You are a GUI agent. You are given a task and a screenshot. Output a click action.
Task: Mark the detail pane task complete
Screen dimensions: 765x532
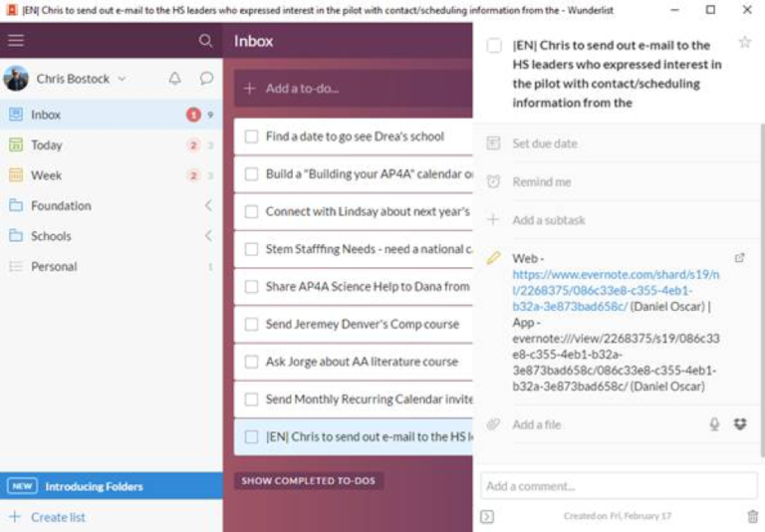[x=494, y=46]
